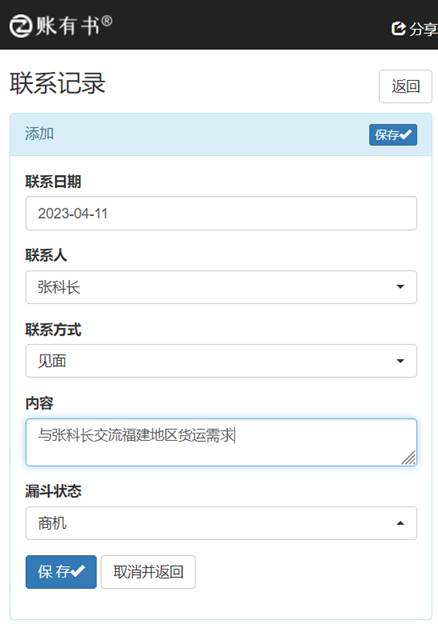Click checkmark icon on bottom 保存 button
Screen dimensions: 438x628
click(78, 571)
